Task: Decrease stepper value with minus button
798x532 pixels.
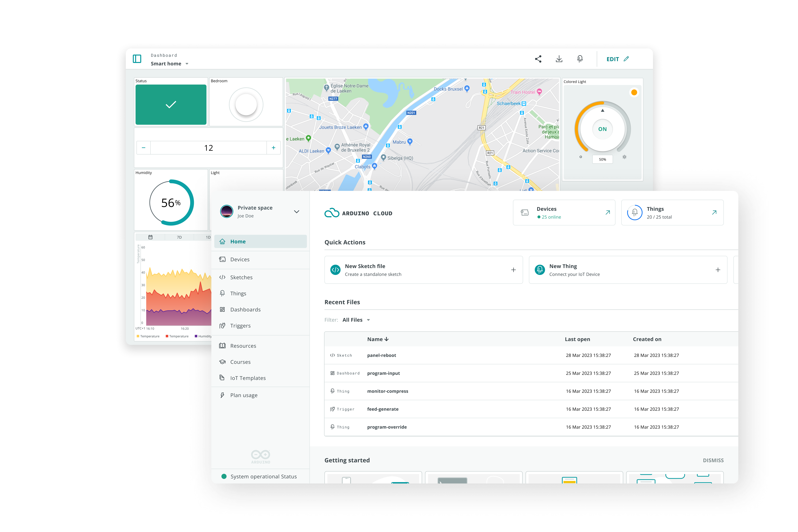Action: click(x=143, y=148)
